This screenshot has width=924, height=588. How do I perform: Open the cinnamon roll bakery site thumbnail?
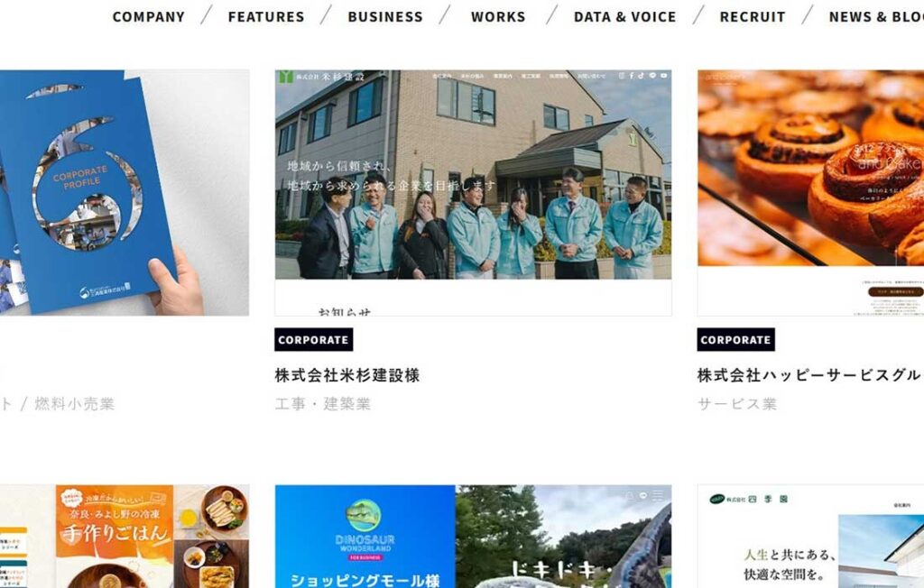[811, 193]
